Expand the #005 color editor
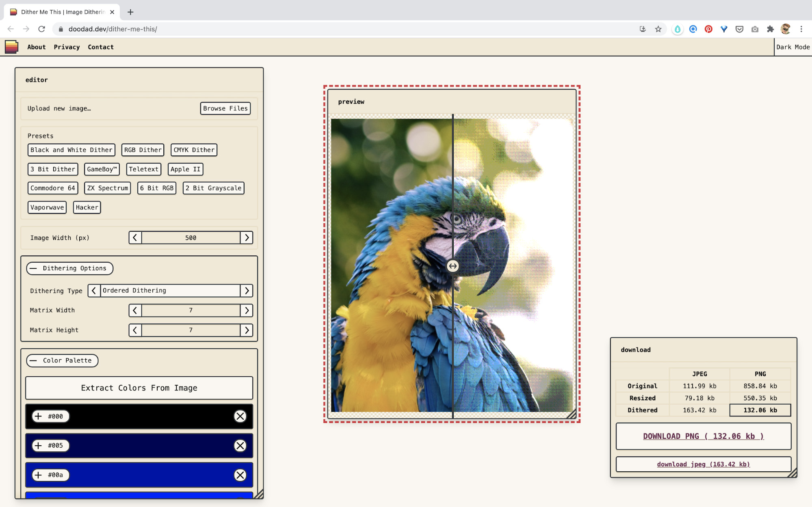812x507 pixels. [38, 445]
